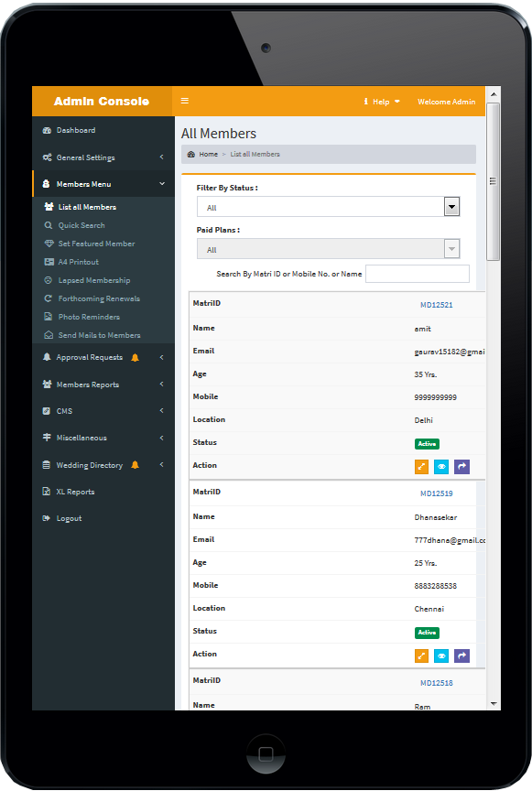The image size is (532, 791).
Task: Click the purple share arrow icon for Dhanasekar
Action: pos(461,656)
